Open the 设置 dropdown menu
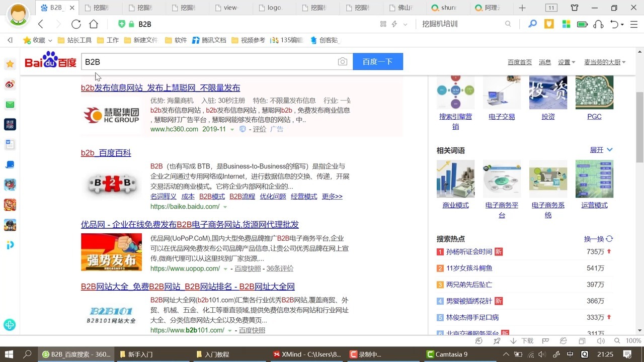The height and width of the screenshot is (362, 644). (x=567, y=62)
